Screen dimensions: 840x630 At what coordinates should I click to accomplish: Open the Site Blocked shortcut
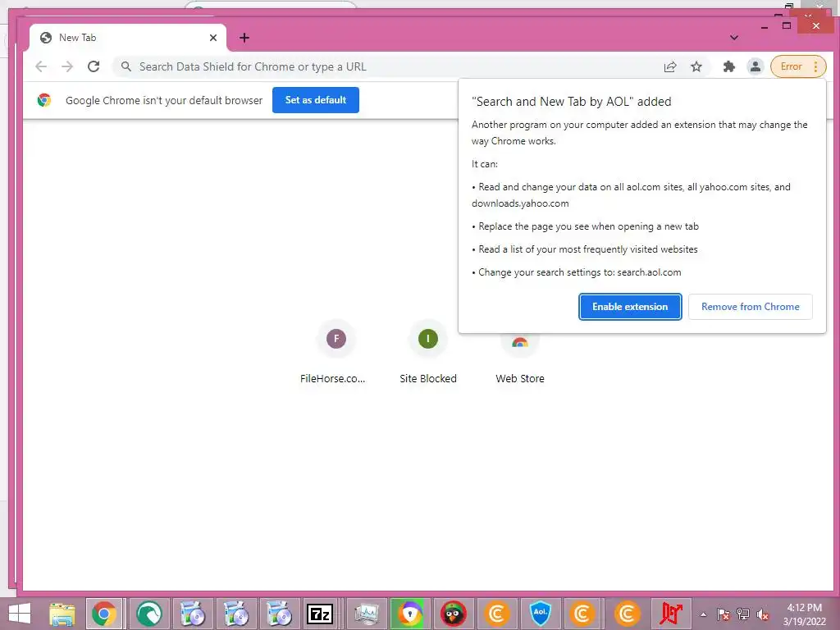(427, 351)
